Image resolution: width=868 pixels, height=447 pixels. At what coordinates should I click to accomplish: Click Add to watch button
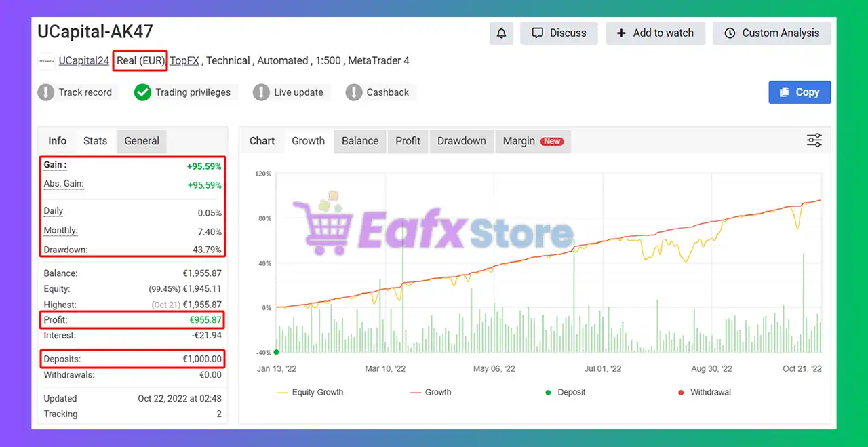(x=655, y=33)
